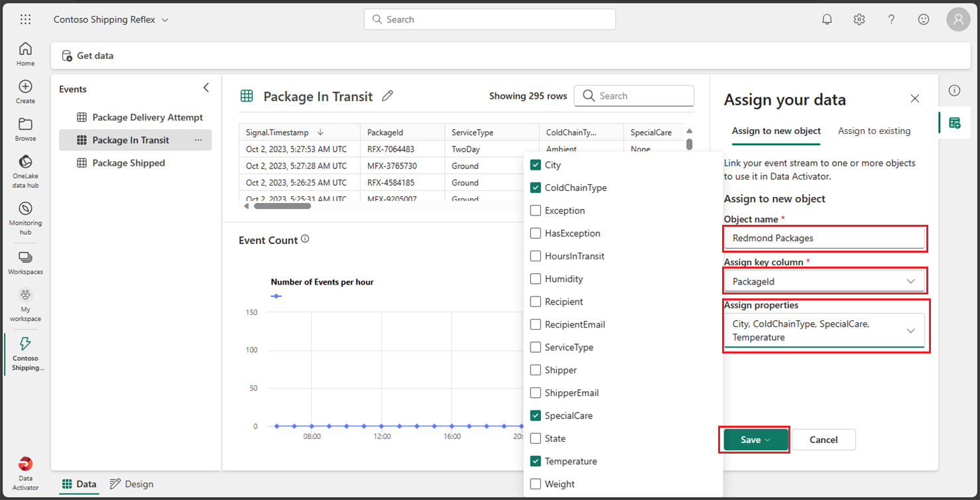Check the Shipper checkbox
Viewport: 980px width, 500px height.
[536, 370]
